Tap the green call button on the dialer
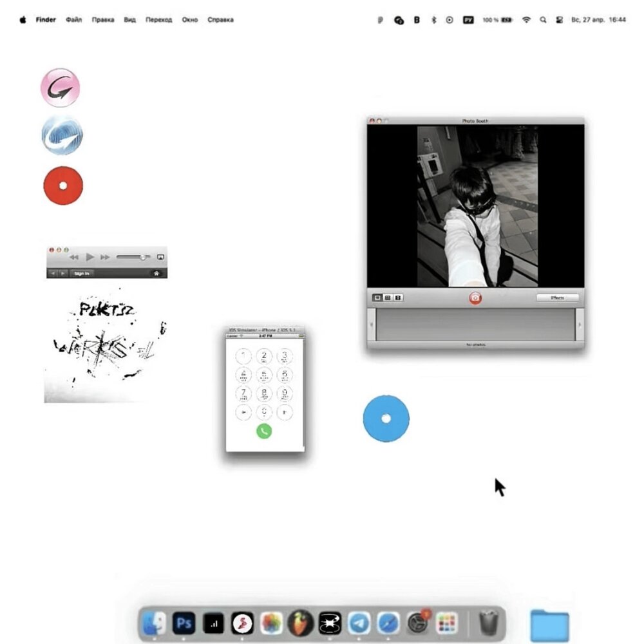644x644 pixels. [x=264, y=431]
